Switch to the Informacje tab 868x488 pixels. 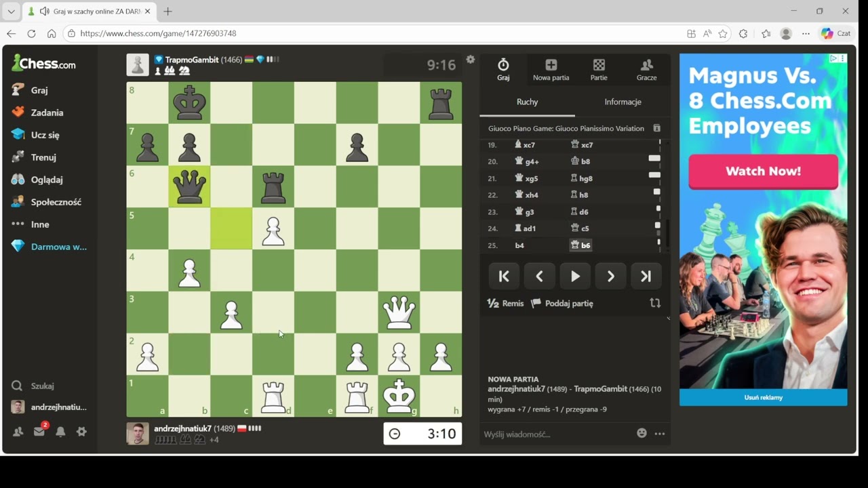coord(623,102)
